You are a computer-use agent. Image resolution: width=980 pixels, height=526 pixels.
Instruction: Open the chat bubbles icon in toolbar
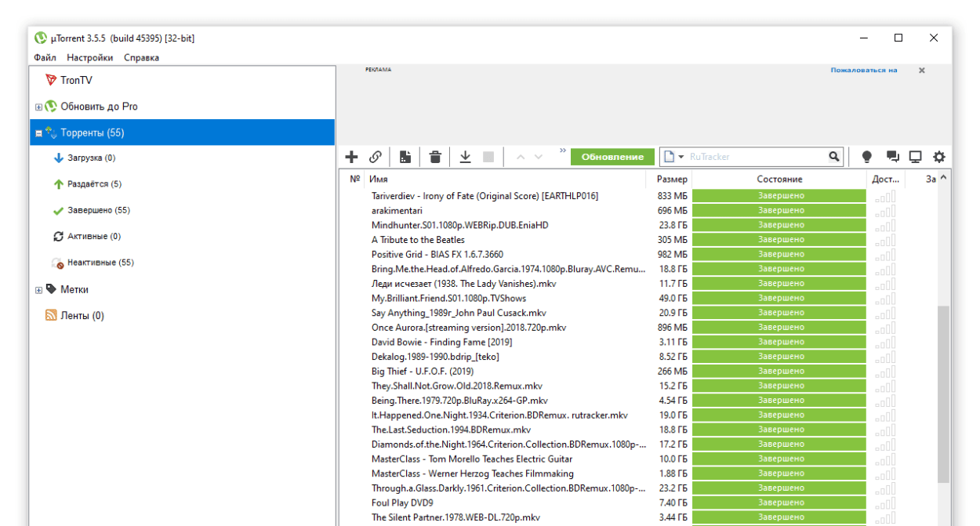tap(892, 157)
